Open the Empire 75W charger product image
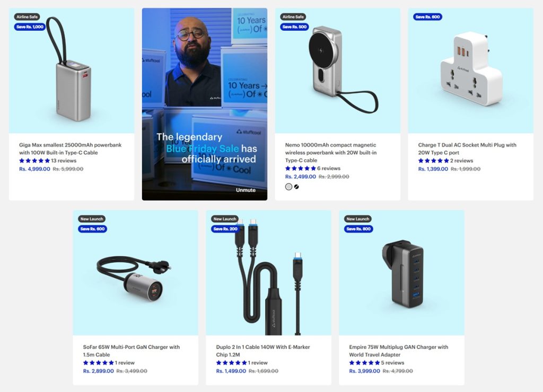The height and width of the screenshot is (392, 543). click(401, 273)
